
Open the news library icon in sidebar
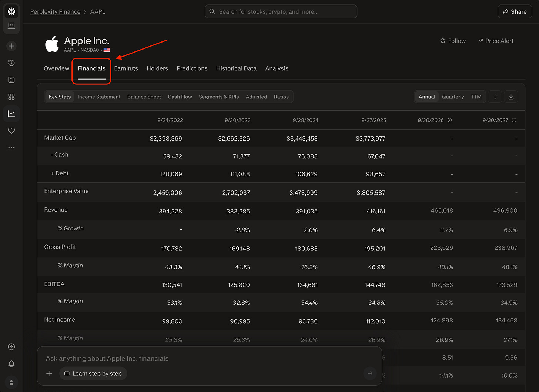(11, 80)
